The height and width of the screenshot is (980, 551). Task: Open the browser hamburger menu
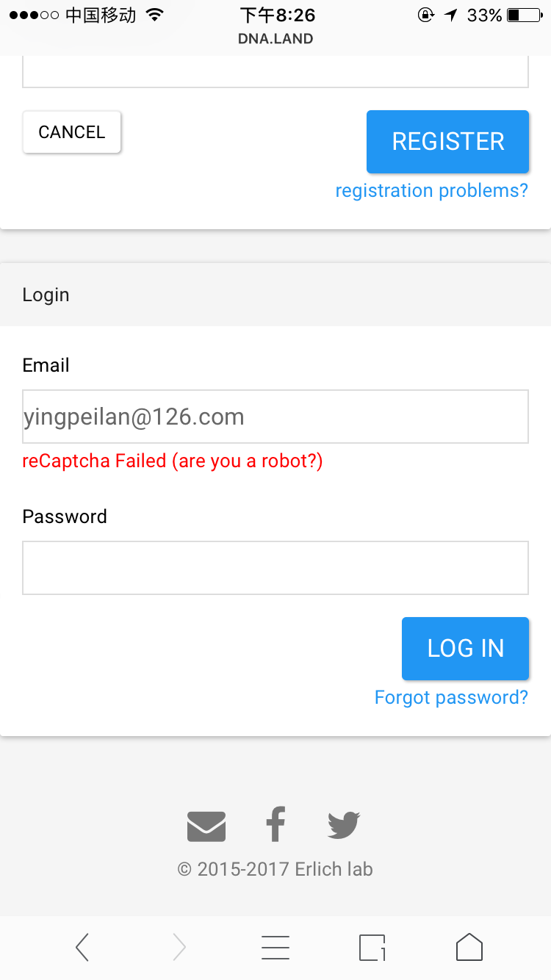(275, 948)
